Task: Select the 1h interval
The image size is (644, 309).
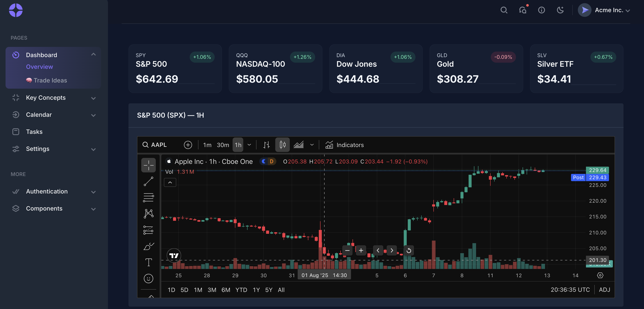Action: click(238, 145)
